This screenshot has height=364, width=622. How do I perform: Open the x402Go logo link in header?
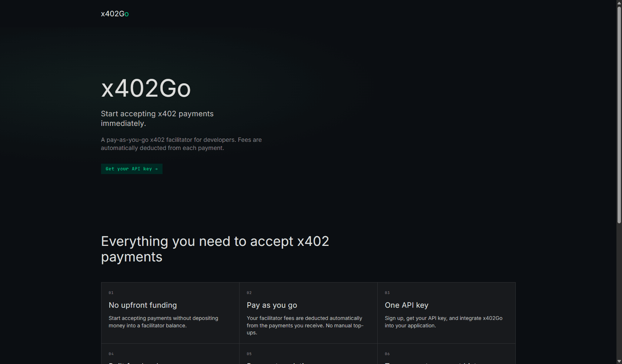point(115,14)
